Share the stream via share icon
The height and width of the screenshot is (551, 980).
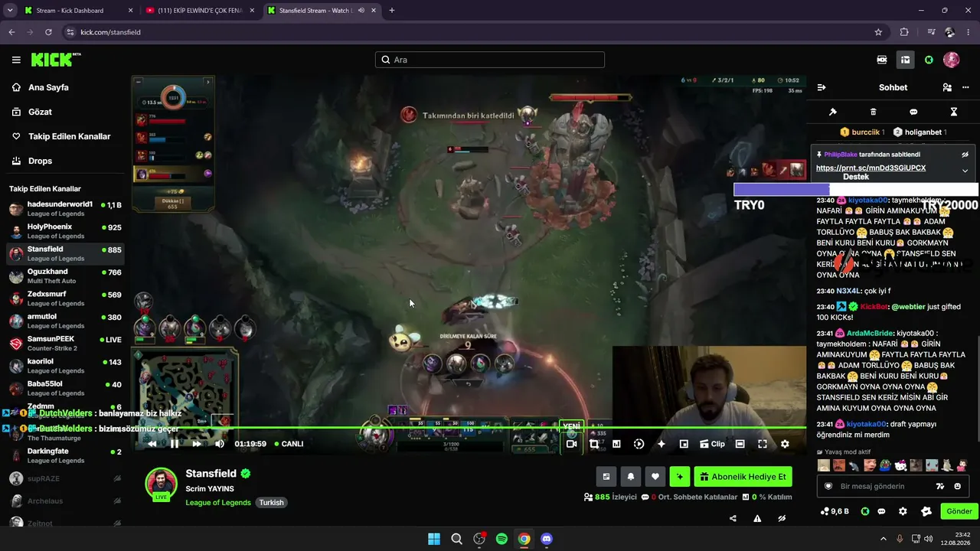point(733,518)
